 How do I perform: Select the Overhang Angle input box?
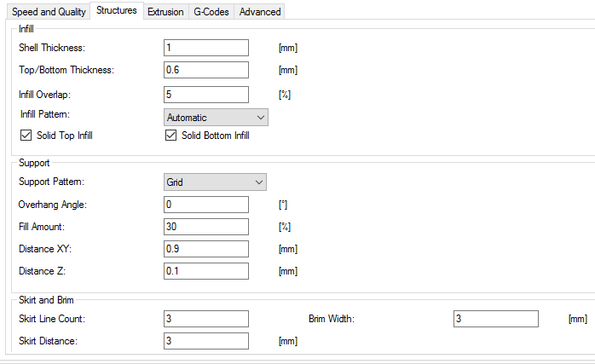coord(205,205)
